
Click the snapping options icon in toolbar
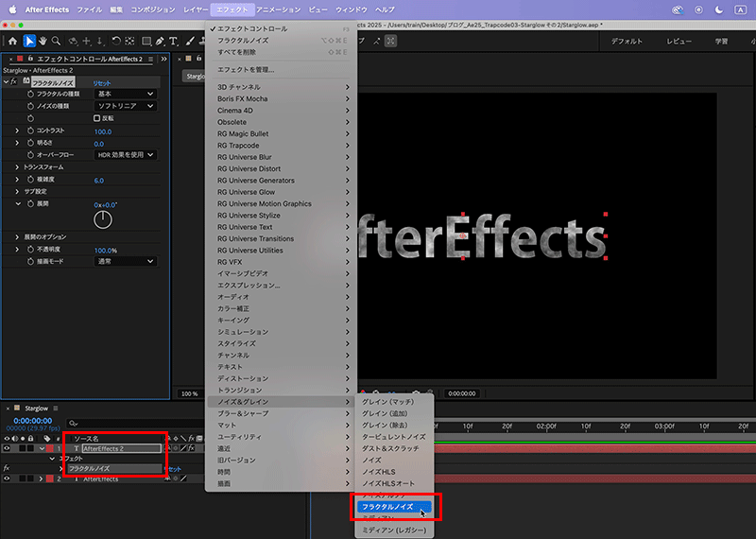(x=390, y=41)
